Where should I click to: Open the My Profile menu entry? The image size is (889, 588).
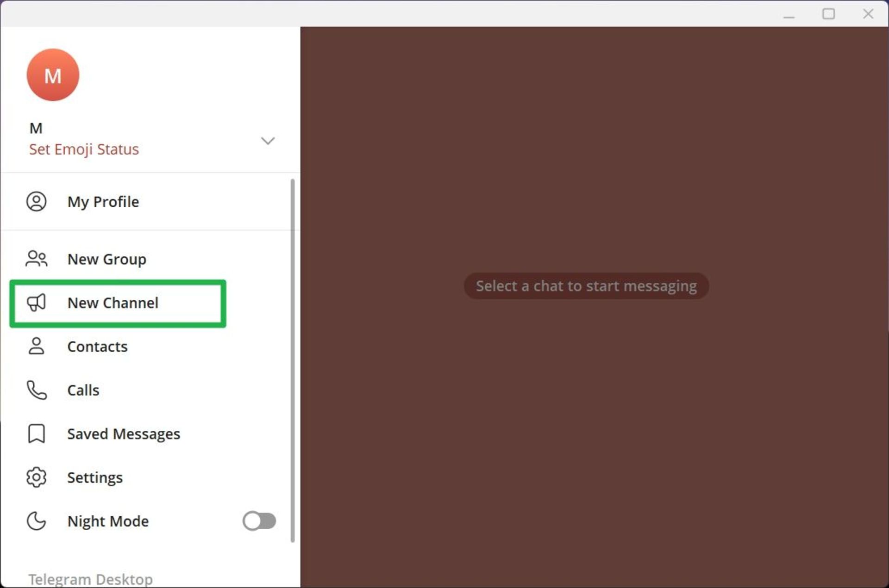coord(103,202)
